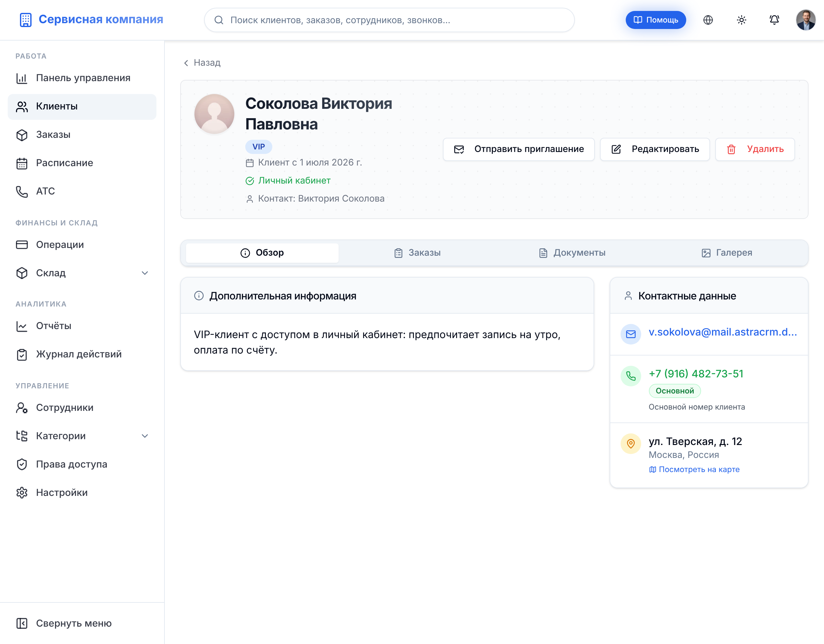Image resolution: width=824 pixels, height=644 pixels.
Task: Click the company building logo icon
Action: [x=26, y=20]
